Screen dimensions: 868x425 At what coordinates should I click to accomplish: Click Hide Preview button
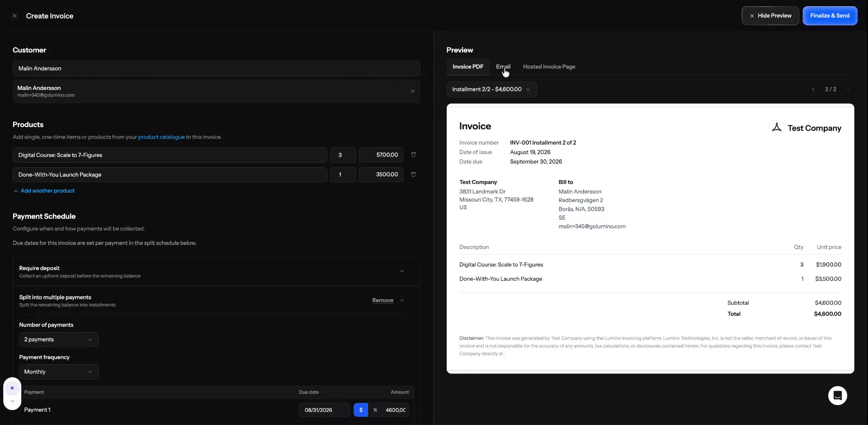(x=770, y=16)
